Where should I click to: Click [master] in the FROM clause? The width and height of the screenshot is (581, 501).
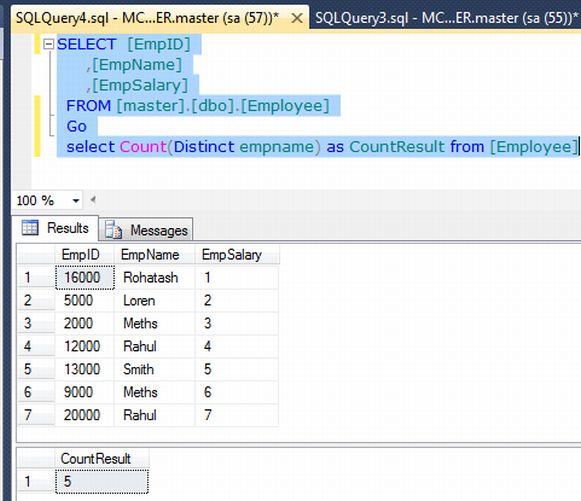coord(150,106)
